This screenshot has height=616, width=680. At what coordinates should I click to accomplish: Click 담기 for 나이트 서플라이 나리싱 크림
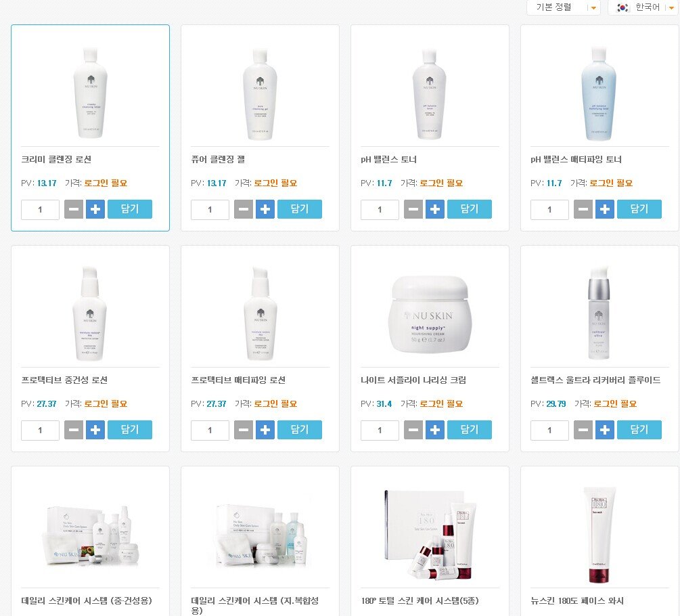click(470, 429)
